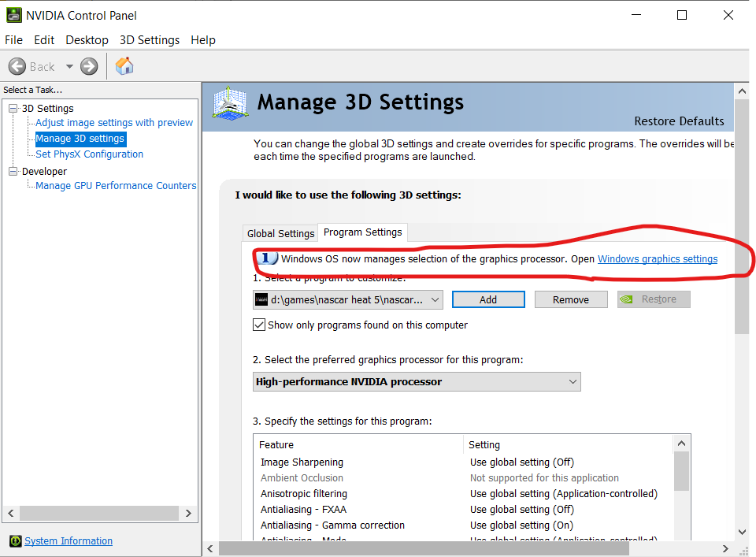Open Adjust image settings with preview
Screen dimensions: 756x557
point(114,122)
